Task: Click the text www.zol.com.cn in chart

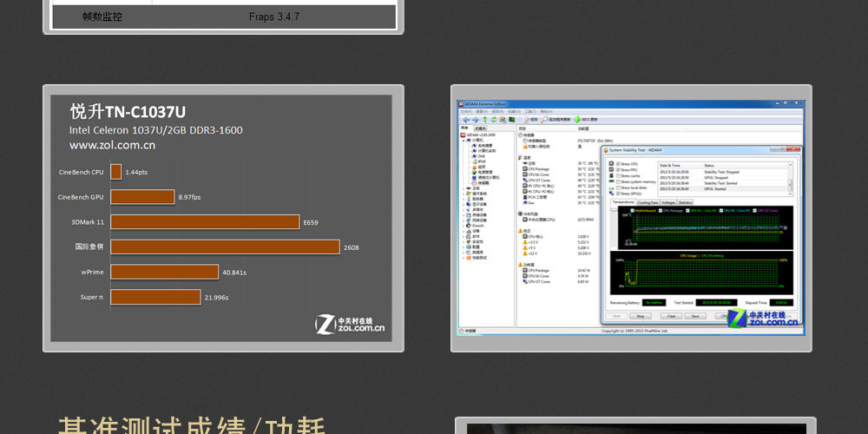Action: pos(112,146)
